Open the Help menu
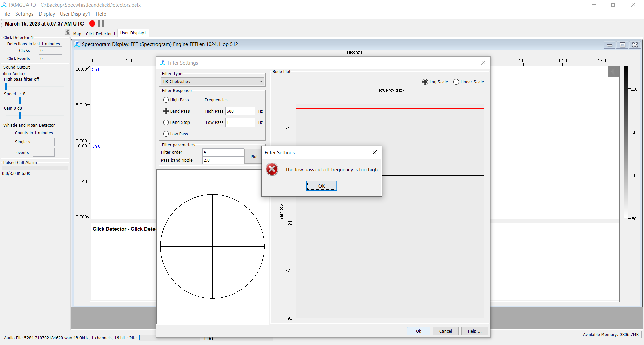The image size is (644, 345). click(101, 14)
